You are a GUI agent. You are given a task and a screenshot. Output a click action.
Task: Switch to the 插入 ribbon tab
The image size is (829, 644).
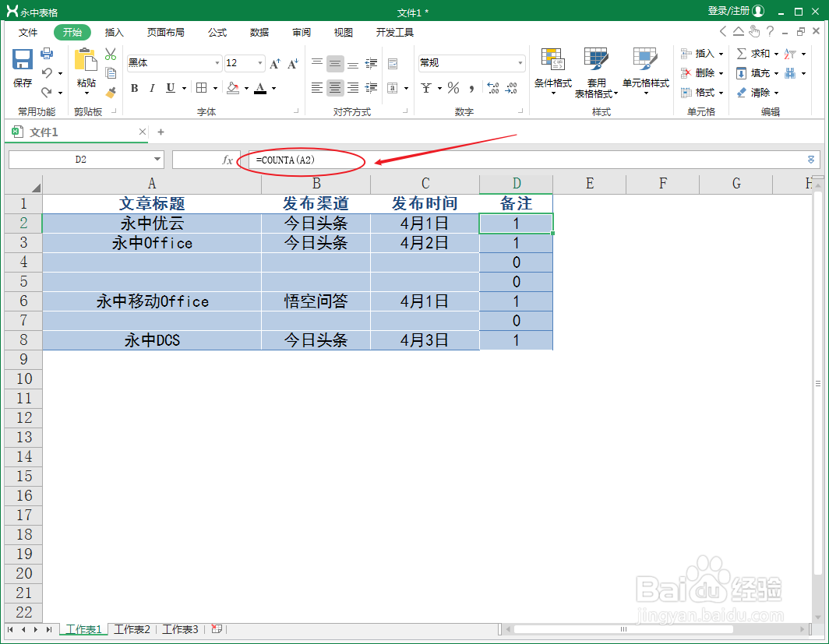pos(114,32)
